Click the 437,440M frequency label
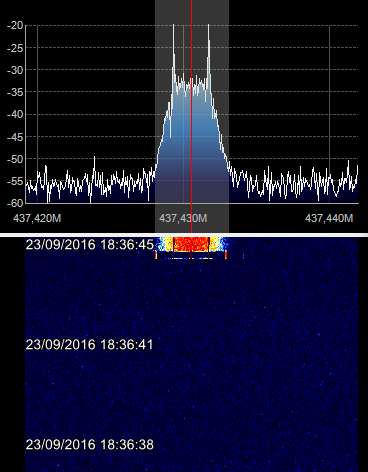Image resolution: width=368 pixels, height=472 pixels. pyautogui.click(x=329, y=218)
